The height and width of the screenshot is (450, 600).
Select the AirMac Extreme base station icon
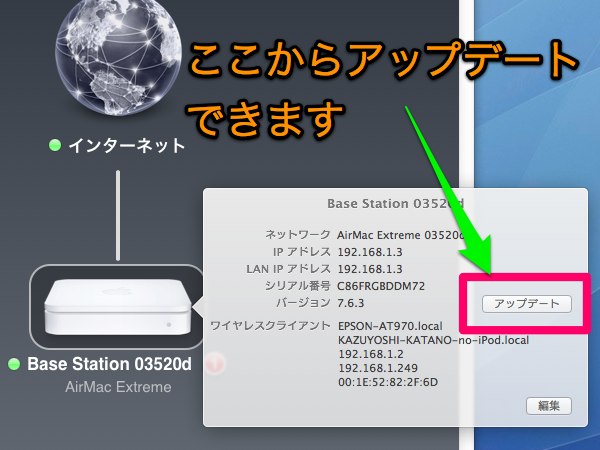pyautogui.click(x=117, y=307)
